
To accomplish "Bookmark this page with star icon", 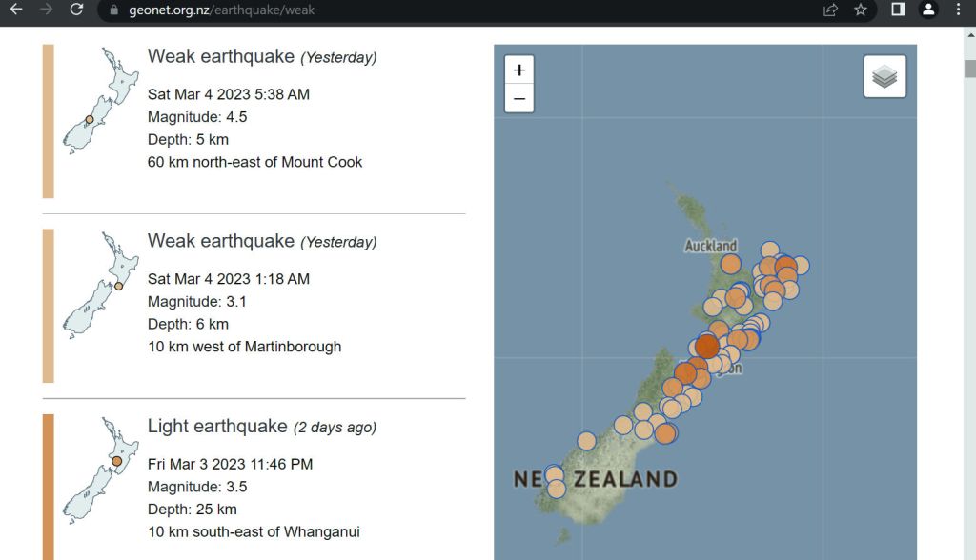I will tap(861, 10).
